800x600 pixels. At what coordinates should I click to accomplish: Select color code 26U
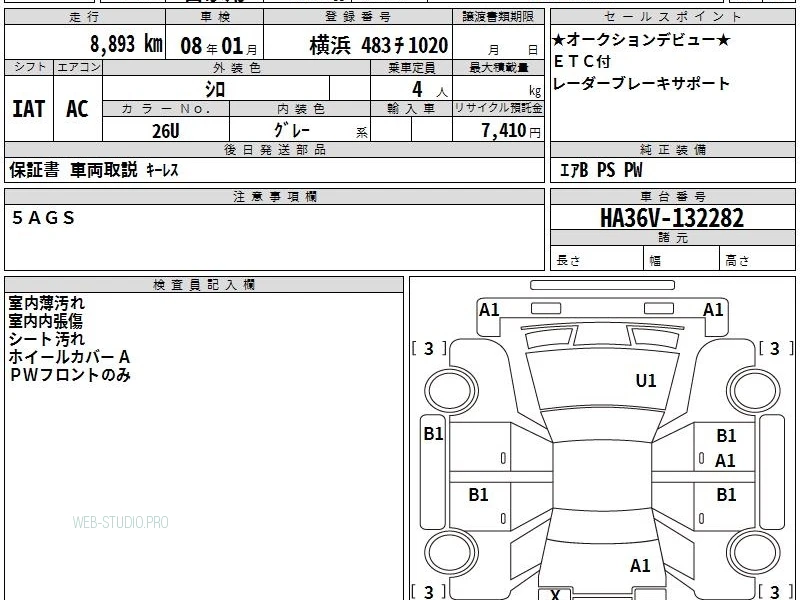click(x=166, y=131)
